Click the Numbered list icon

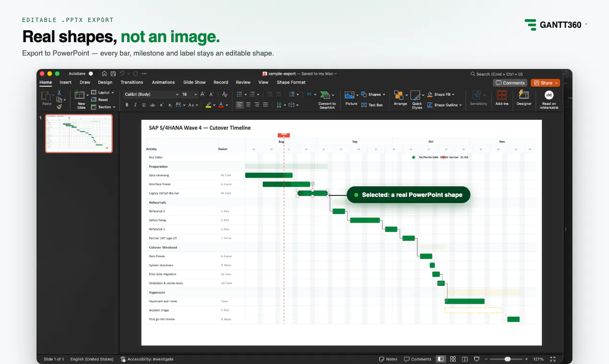coord(252,94)
